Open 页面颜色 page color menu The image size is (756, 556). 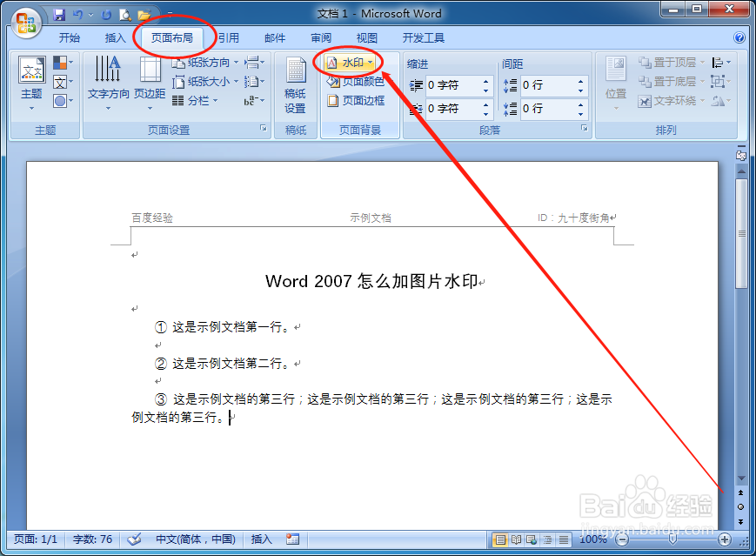pyautogui.click(x=355, y=82)
